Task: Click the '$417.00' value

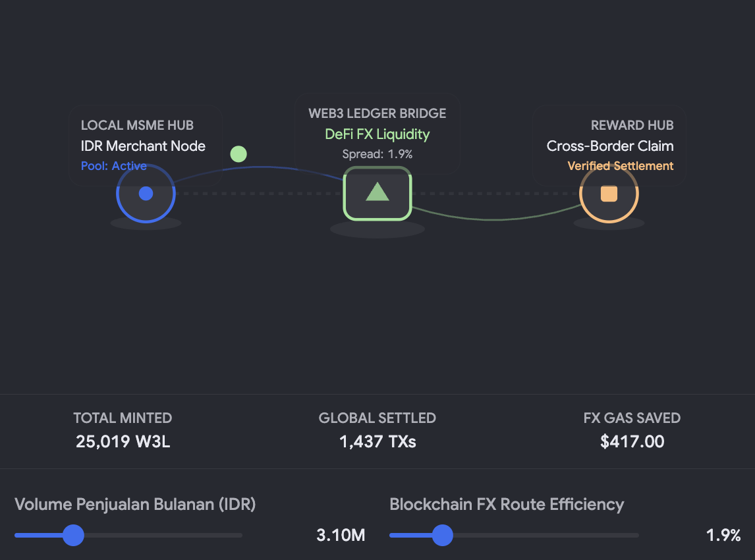Action: 632,441
